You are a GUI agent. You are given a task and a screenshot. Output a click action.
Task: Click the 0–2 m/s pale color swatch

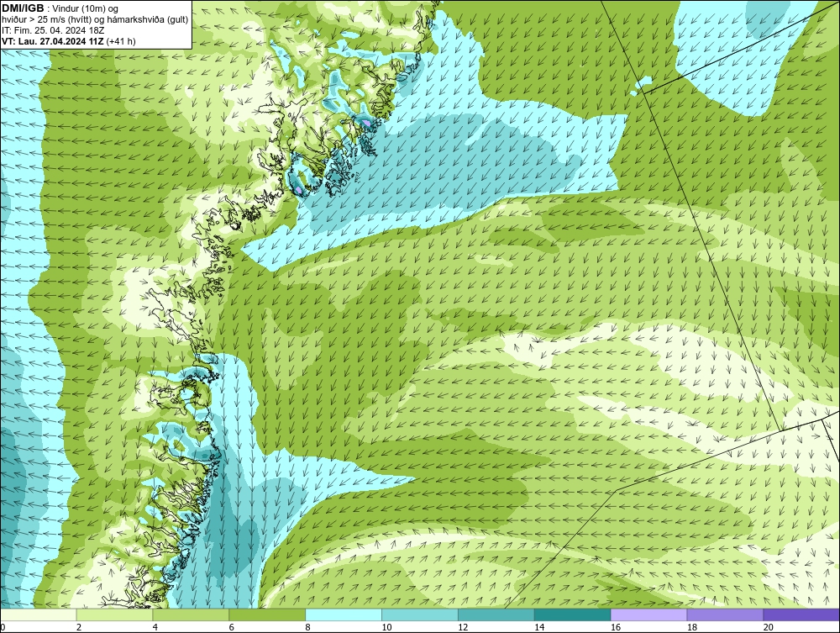click(x=39, y=615)
